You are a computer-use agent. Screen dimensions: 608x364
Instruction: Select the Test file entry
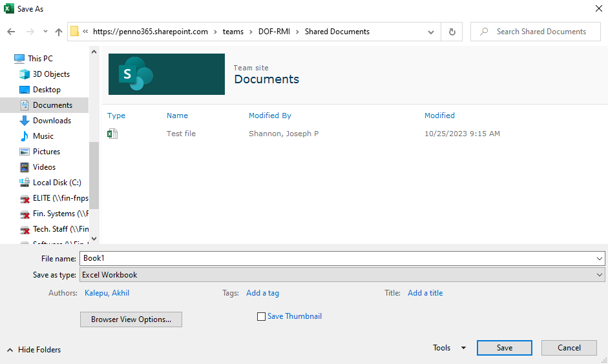tap(181, 134)
